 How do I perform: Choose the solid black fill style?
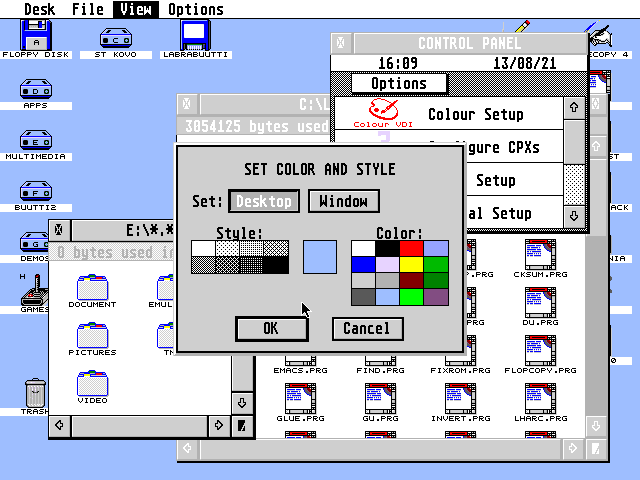276,265
